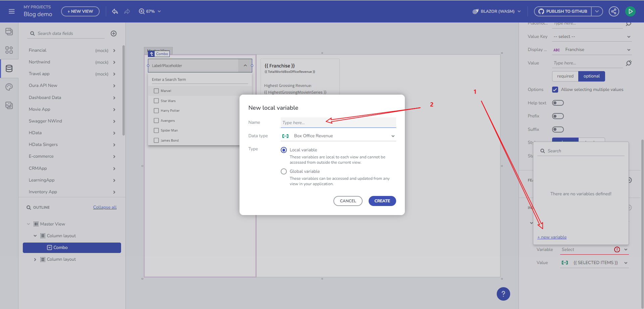
Task: Uncheck Allow selecting multiple values
Action: (555, 90)
